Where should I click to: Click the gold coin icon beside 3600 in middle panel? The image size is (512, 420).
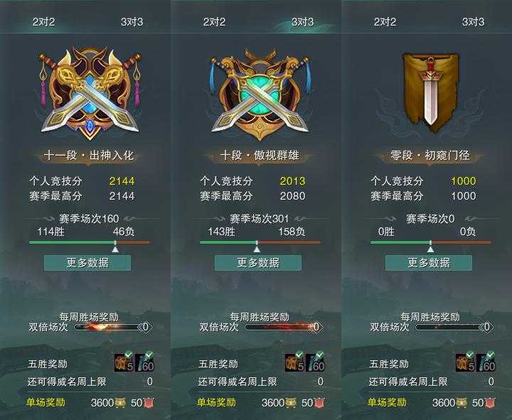pos(291,403)
